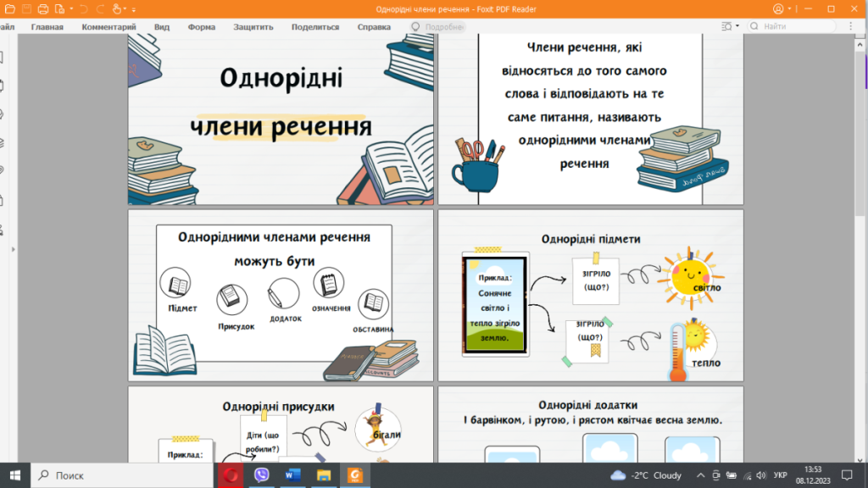Click the search magnifier icon near the Find box
The width and height of the screenshot is (868, 488).
tap(753, 26)
